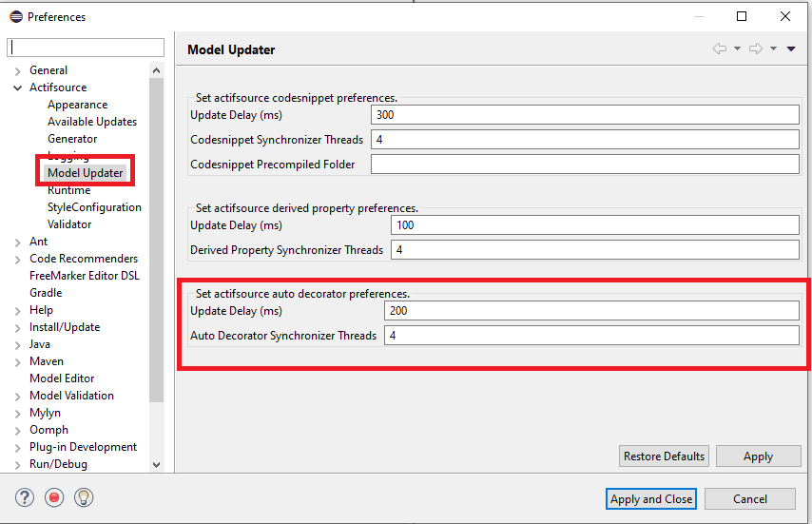Click the back navigation arrow icon
Viewport: 812px width, 524px height.
720,49
